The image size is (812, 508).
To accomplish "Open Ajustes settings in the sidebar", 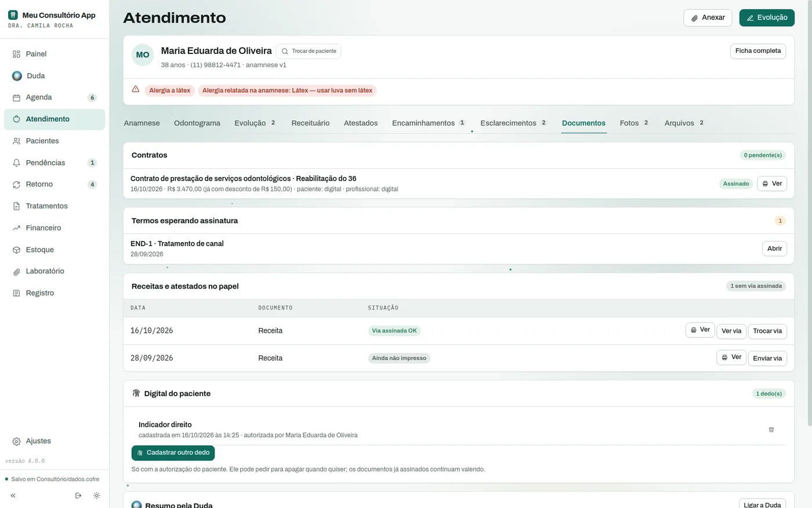I will (55, 441).
